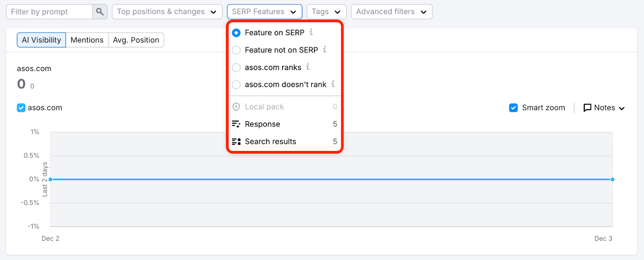Image resolution: width=644 pixels, height=260 pixels.
Task: Uncheck the asos.com legend checkbox
Action: [x=21, y=107]
